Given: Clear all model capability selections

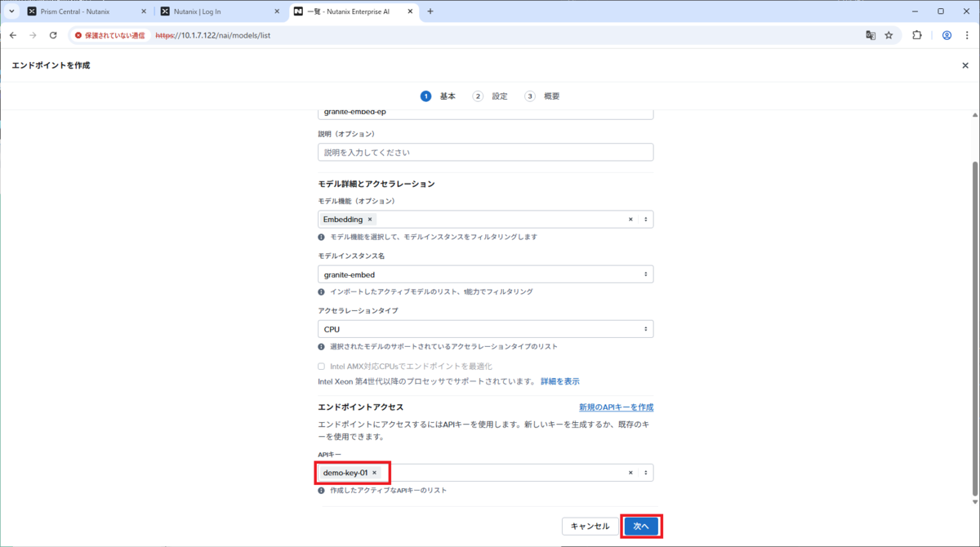Looking at the screenshot, I should [630, 220].
